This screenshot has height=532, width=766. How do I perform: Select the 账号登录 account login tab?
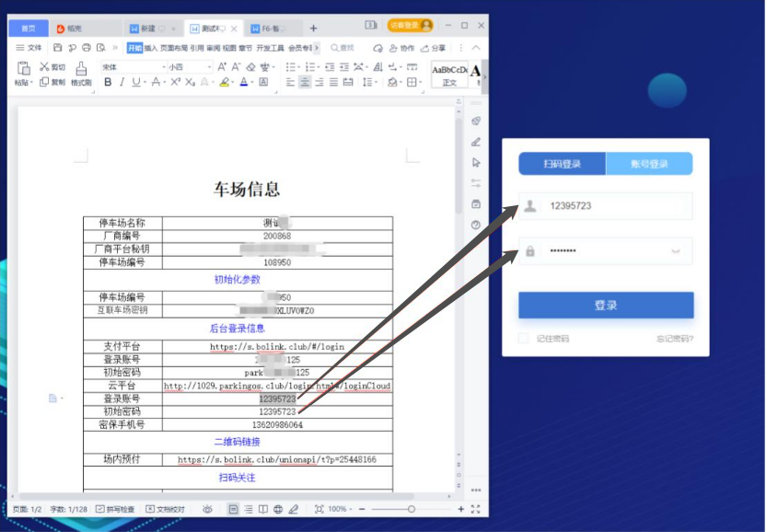[x=649, y=164]
